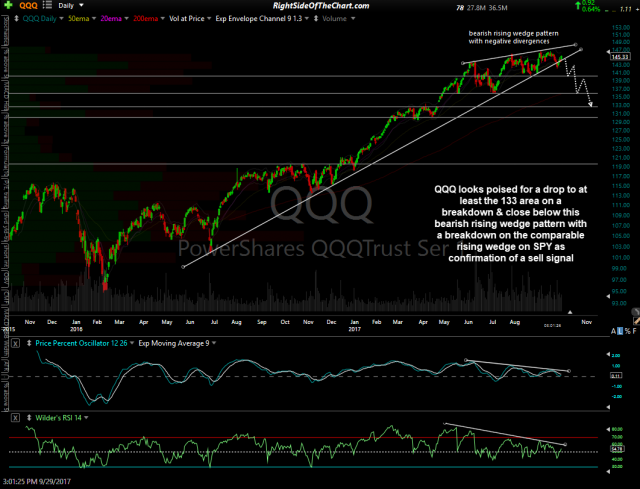Viewport: 640px width, 489px height.
Task: Expand the QQQ Daily study menu
Action: click(x=61, y=18)
